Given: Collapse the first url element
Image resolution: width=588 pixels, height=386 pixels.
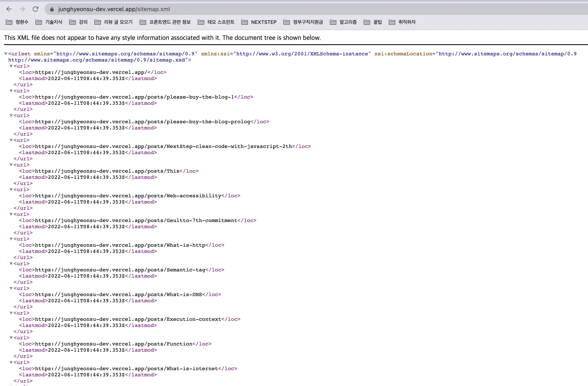Looking at the screenshot, I should click(x=11, y=66).
